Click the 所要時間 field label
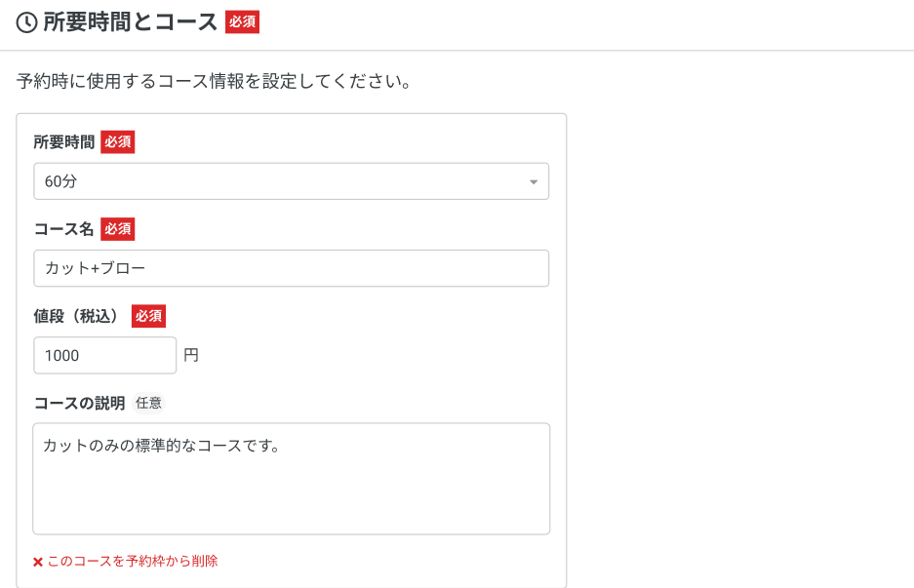Screen dimensions: 914x588 tap(64, 142)
